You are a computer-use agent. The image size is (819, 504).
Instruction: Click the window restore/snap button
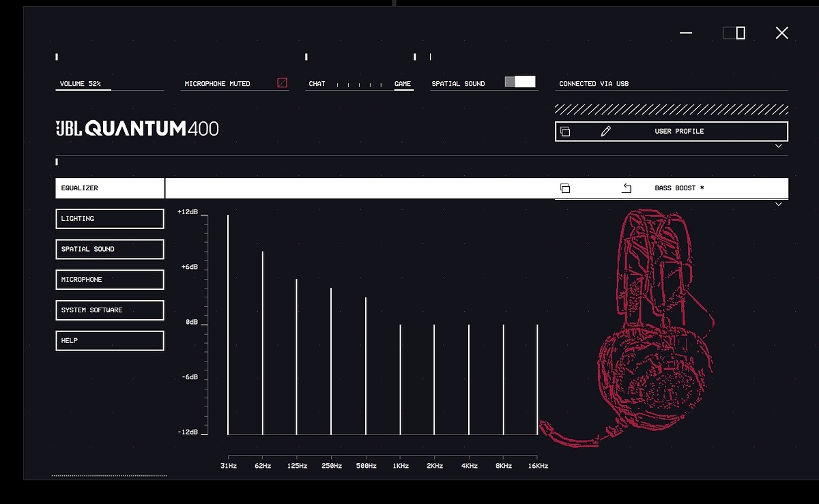(734, 33)
